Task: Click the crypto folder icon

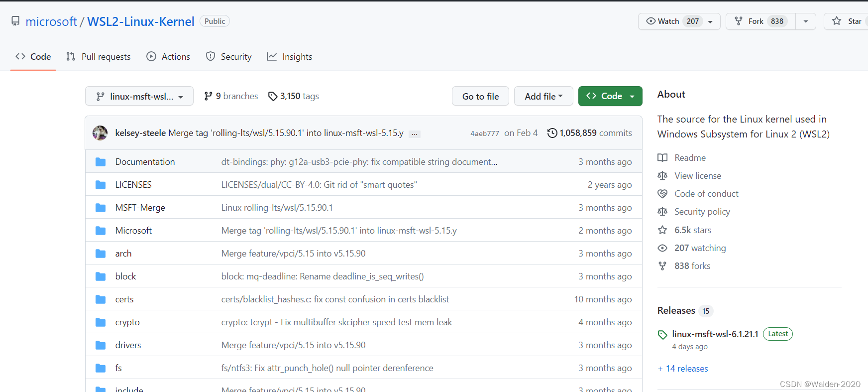Action: [x=101, y=322]
